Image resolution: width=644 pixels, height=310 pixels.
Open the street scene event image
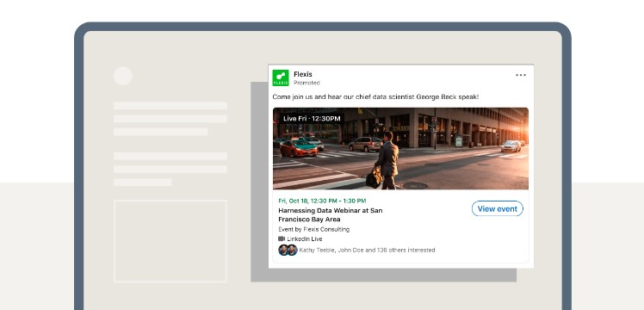click(x=400, y=148)
